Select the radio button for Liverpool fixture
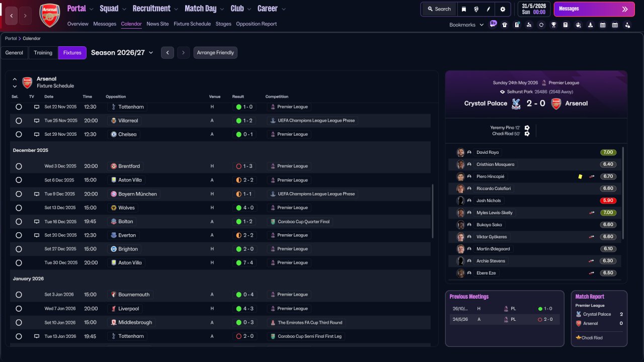The image size is (644, 362). tap(19, 309)
